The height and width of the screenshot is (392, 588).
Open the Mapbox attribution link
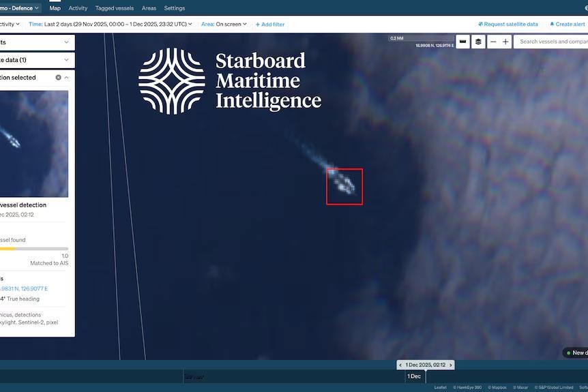click(x=497, y=387)
